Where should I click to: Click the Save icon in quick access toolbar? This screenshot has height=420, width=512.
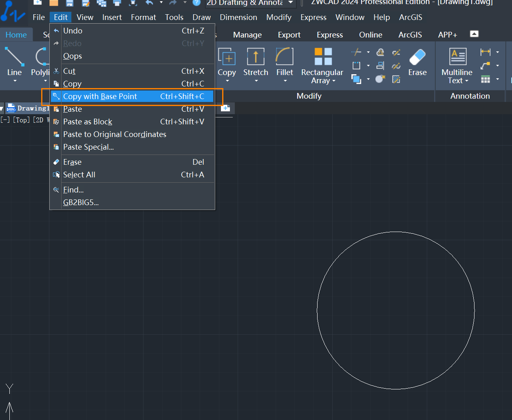point(70,3)
